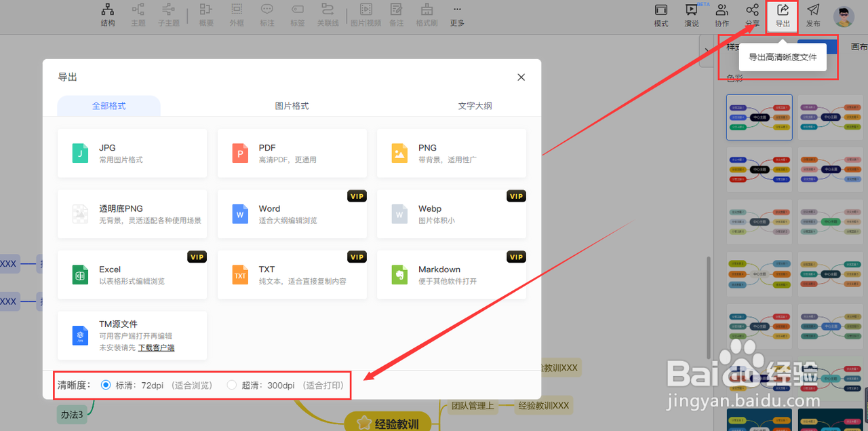This screenshot has height=431, width=868.
Task: Click the 导出 (export) toolbar button
Action: [x=783, y=16]
